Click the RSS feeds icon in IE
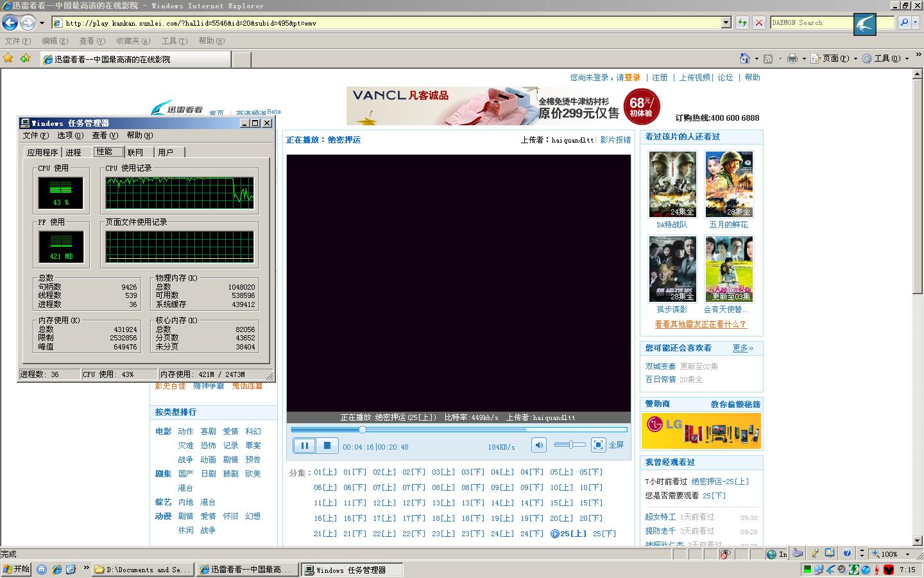The image size is (924, 578). click(768, 58)
